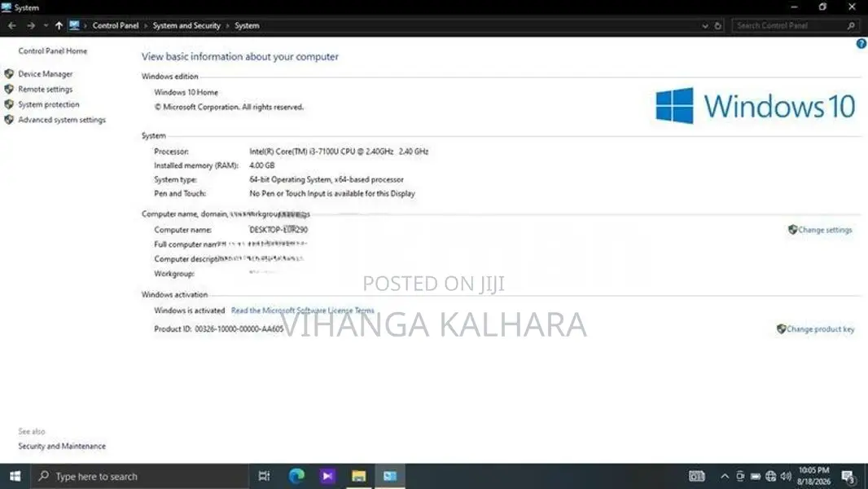Open Advanced system settings

[61, 120]
